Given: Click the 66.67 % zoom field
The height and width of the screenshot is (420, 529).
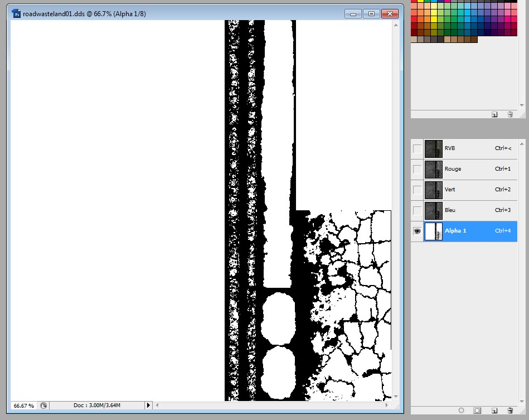Looking at the screenshot, I should (x=24, y=405).
